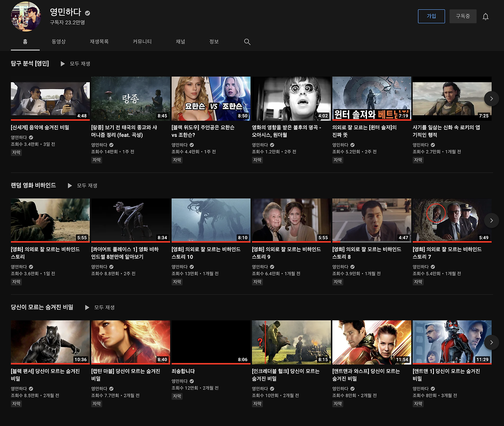This screenshot has height=426, width=504.
Task: View the 정보 tab
Action: [214, 42]
